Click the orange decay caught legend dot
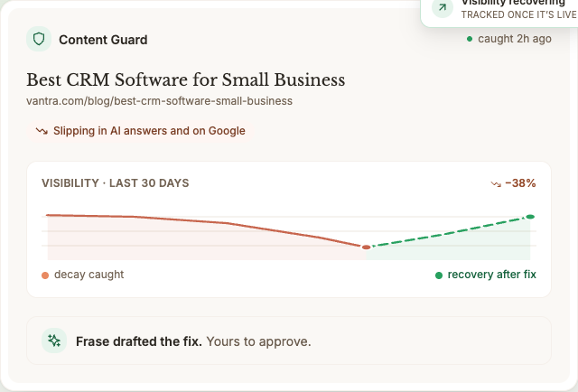Image resolution: width=578 pixels, height=392 pixels. 45,275
